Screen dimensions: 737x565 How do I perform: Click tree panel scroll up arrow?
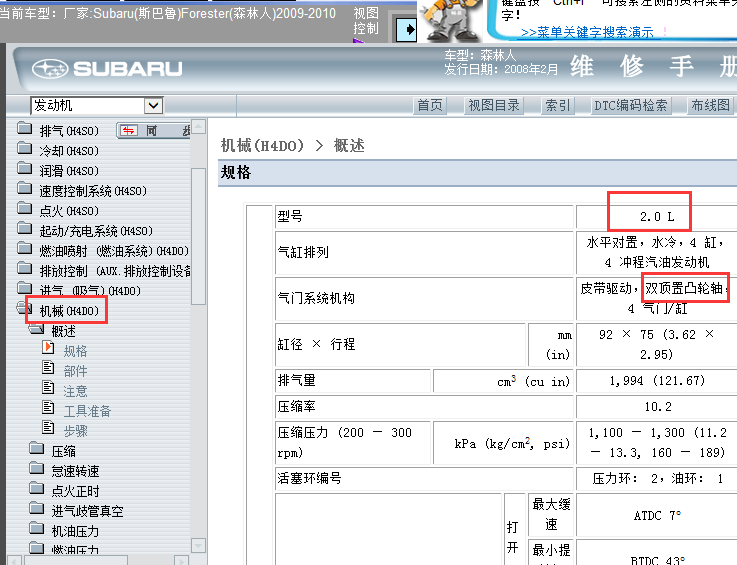198,126
